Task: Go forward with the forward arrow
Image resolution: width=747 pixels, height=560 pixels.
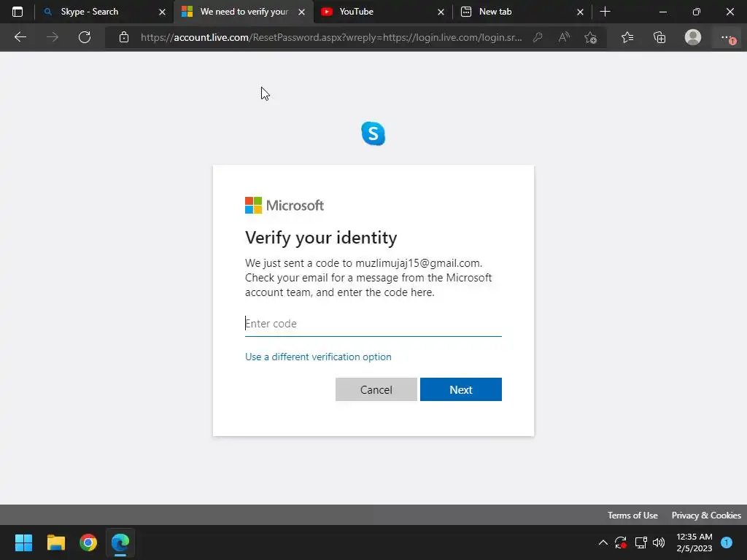Action: pyautogui.click(x=53, y=37)
